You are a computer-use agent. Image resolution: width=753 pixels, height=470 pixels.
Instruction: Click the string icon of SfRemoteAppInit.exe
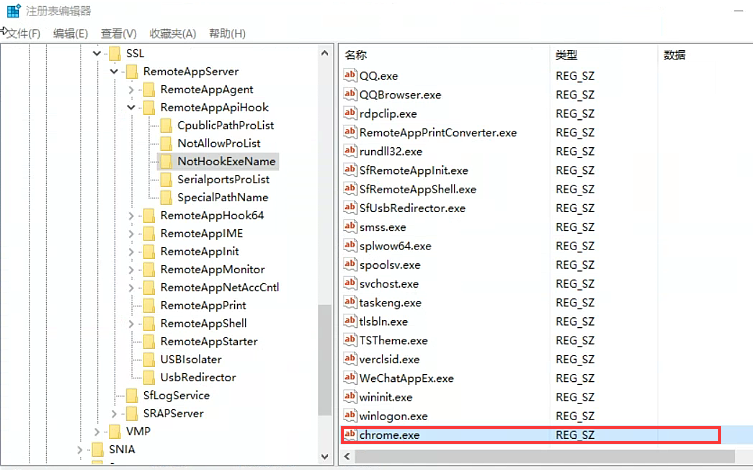[350, 169]
